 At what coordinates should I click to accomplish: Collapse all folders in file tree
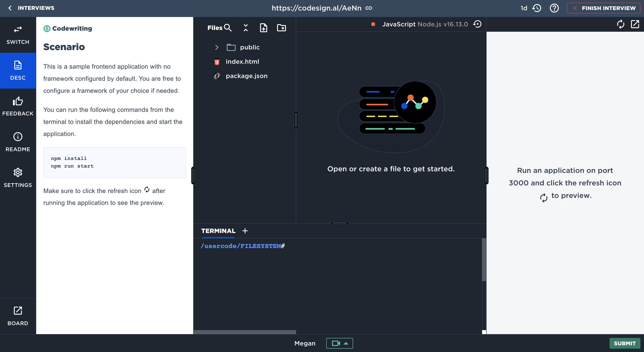246,28
